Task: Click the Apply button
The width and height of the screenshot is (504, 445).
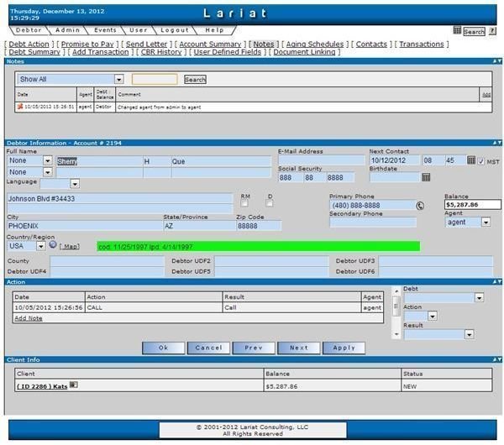Action: [x=344, y=348]
